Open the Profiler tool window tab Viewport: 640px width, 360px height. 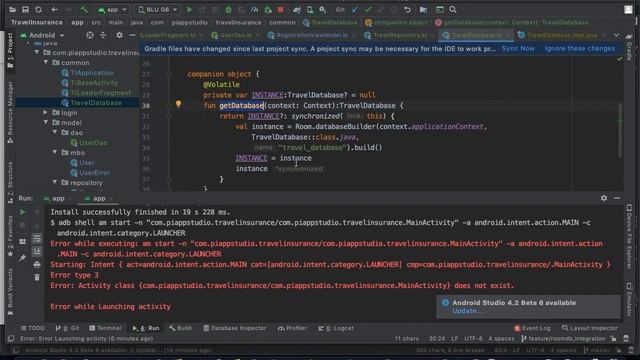[292, 328]
